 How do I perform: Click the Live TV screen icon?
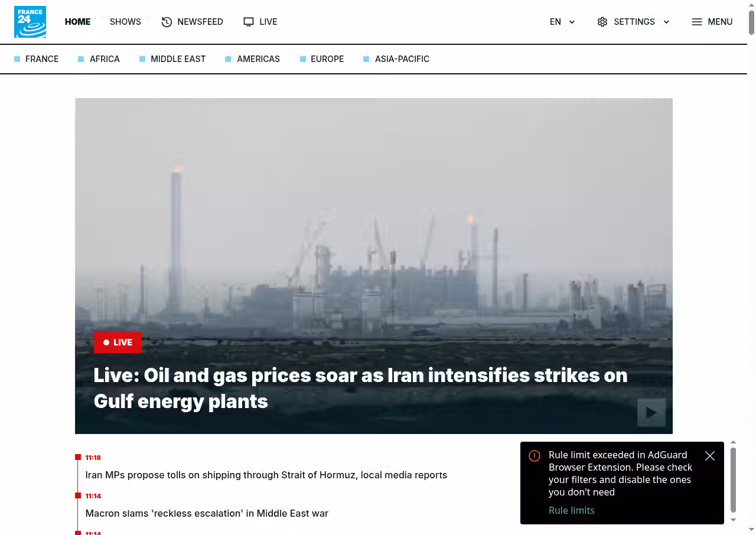point(249,22)
